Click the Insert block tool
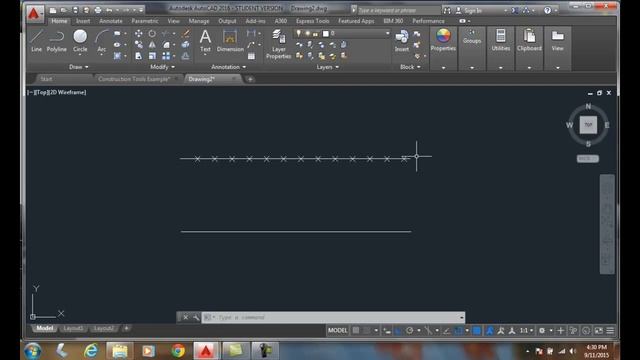Viewport: 640px width, 360px height. click(402, 41)
